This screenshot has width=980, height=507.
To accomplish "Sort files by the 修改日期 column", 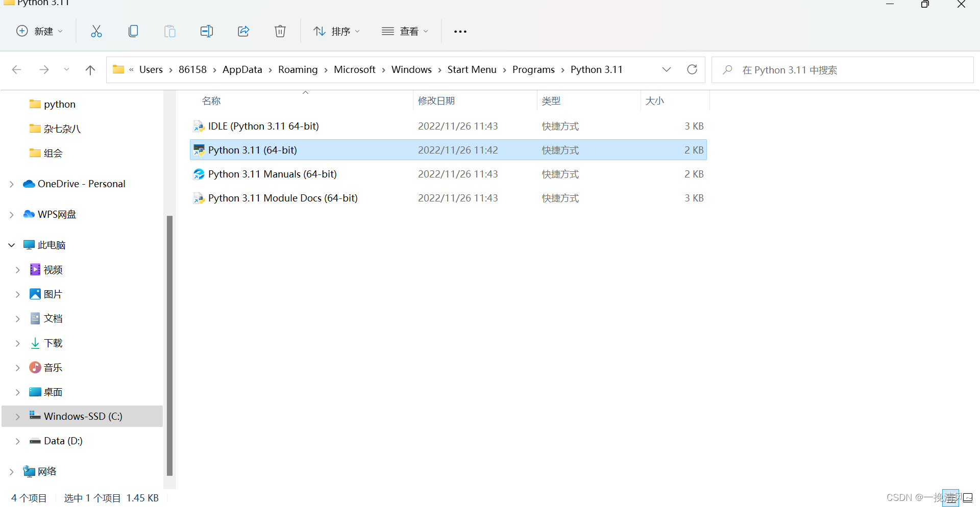I will (x=436, y=100).
